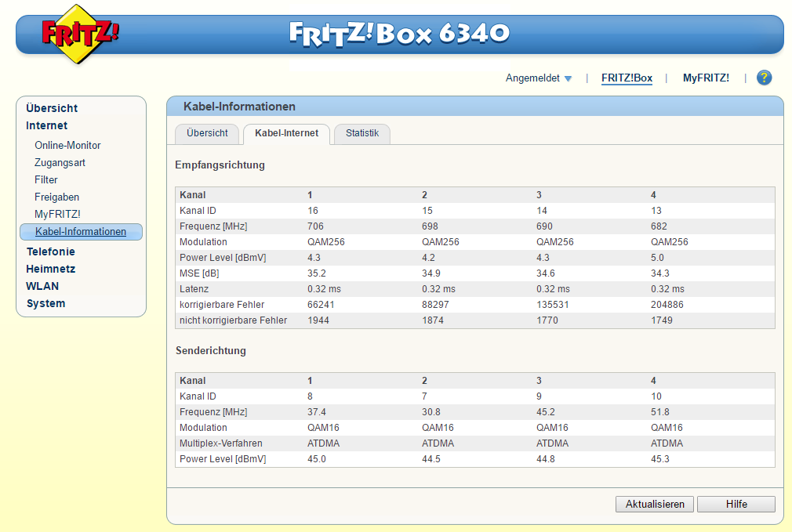The image size is (792, 532).
Task: Click upstream frequency value 37.4
Action: click(x=317, y=412)
